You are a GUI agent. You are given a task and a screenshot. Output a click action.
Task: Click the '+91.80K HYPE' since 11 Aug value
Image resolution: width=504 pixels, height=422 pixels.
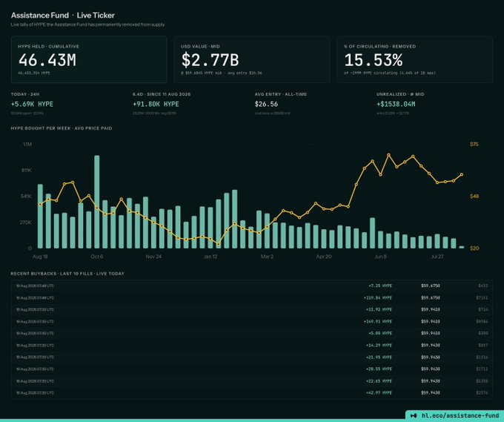(x=156, y=105)
